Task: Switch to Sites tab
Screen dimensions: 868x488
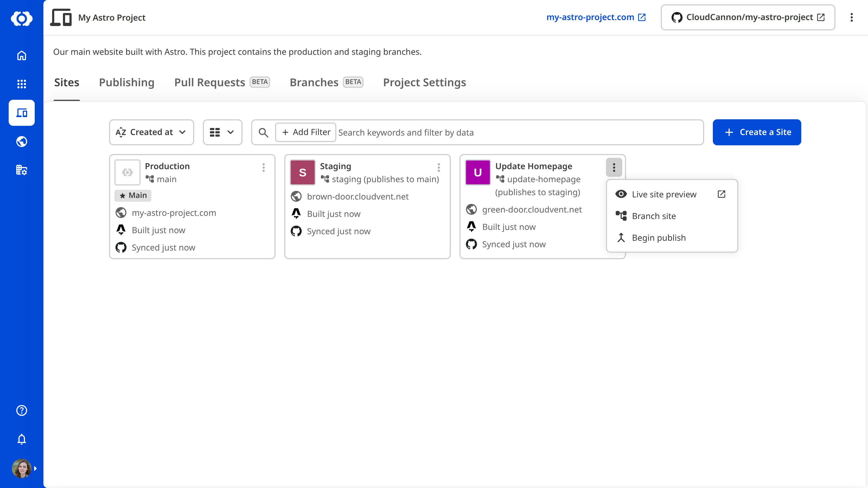Action: [x=67, y=82]
